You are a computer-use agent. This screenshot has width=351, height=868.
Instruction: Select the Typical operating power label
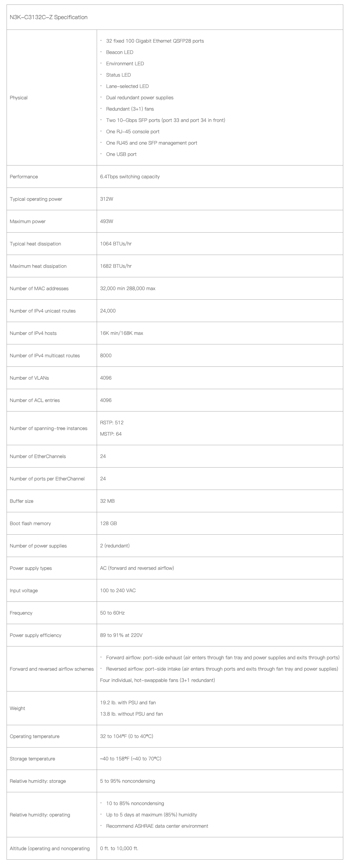[36, 199]
